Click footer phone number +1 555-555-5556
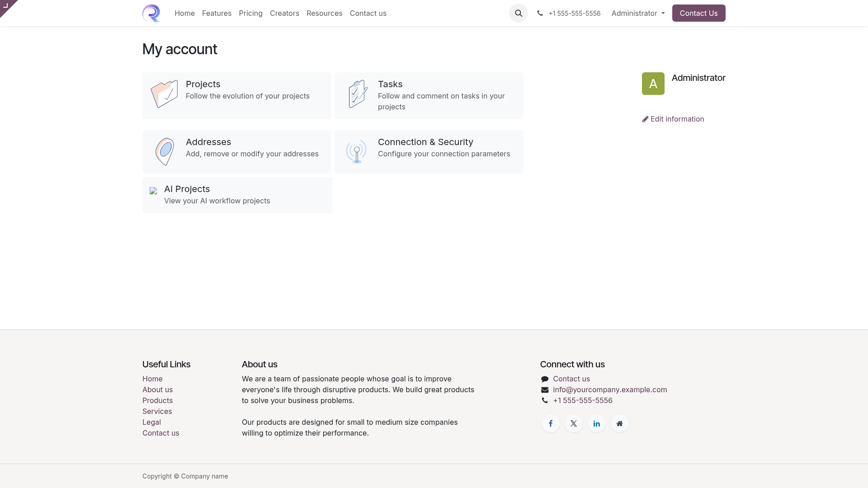Image resolution: width=868 pixels, height=488 pixels. click(x=583, y=400)
